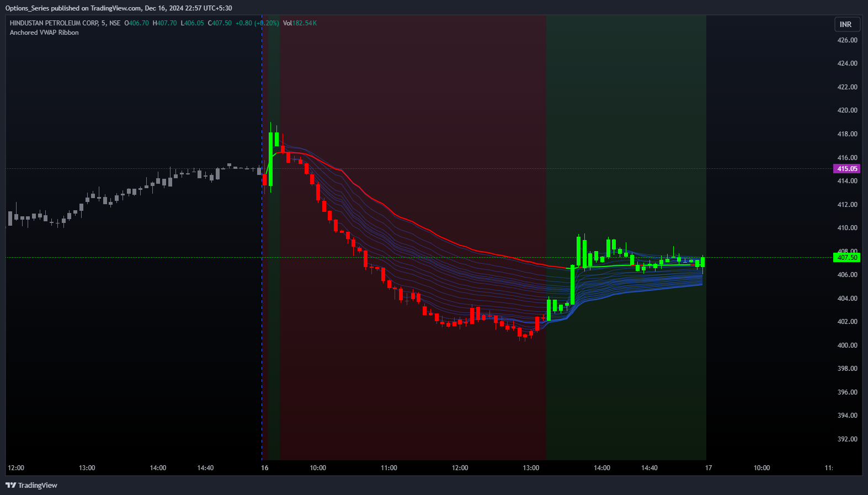Click the C407.50 close value
The image size is (868, 495).
tap(220, 23)
